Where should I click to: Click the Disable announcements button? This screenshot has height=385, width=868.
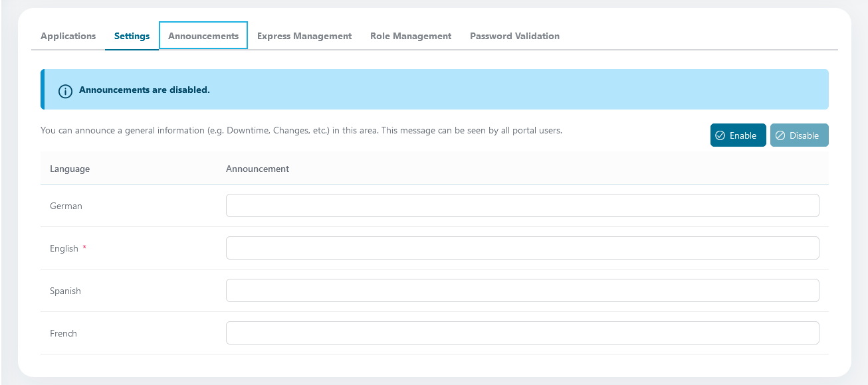coord(799,135)
